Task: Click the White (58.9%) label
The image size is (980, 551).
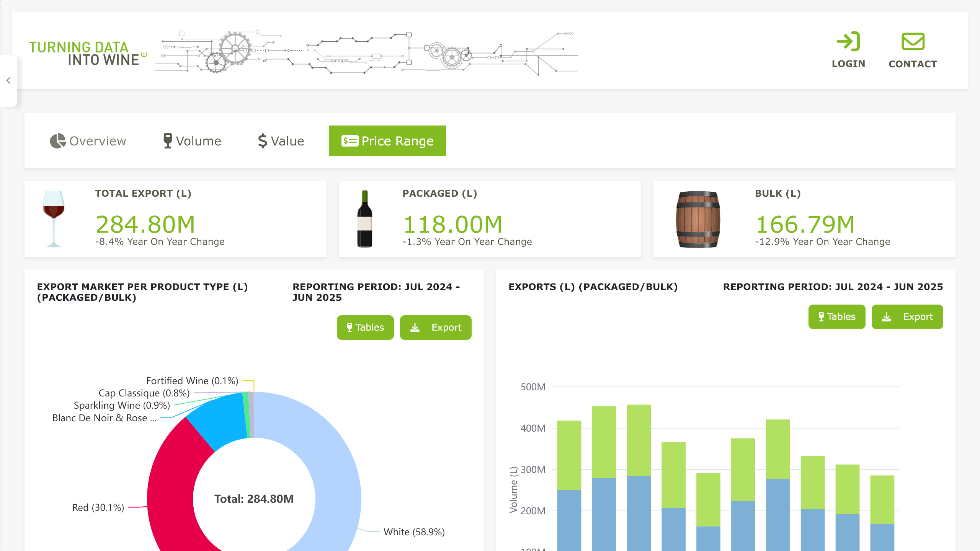Action: point(414,532)
